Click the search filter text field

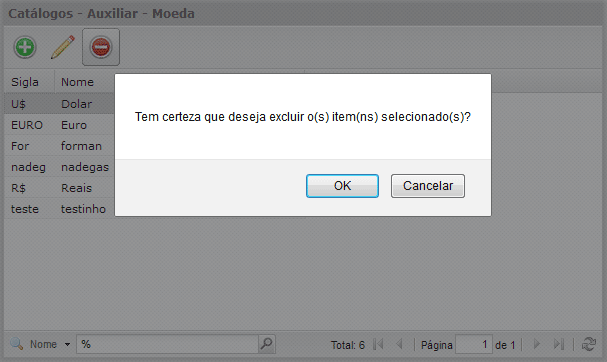(x=168, y=344)
